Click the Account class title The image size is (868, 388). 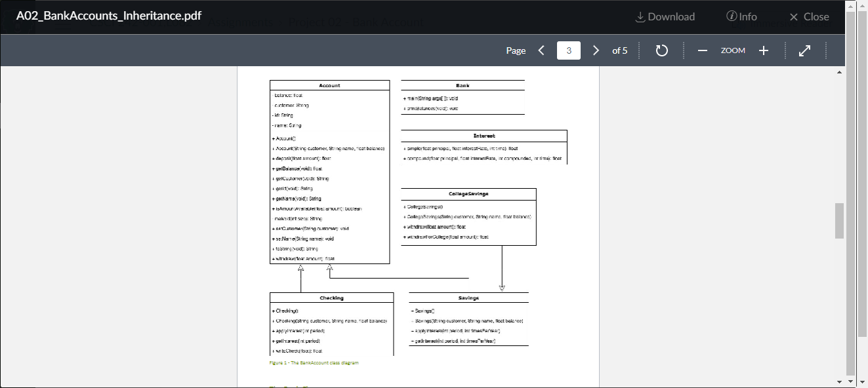(x=329, y=85)
